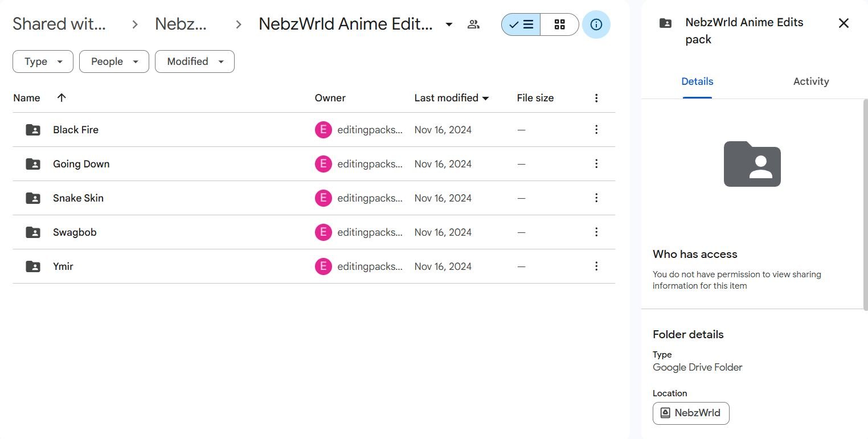Image resolution: width=868 pixels, height=439 pixels.
Task: Expand NebzWrld Anime Edits folder title dropdown
Action: (449, 24)
